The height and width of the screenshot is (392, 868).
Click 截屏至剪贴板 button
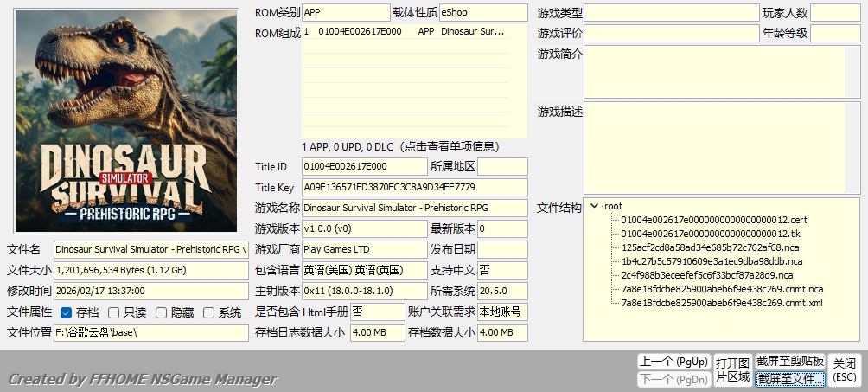pyautogui.click(x=789, y=361)
